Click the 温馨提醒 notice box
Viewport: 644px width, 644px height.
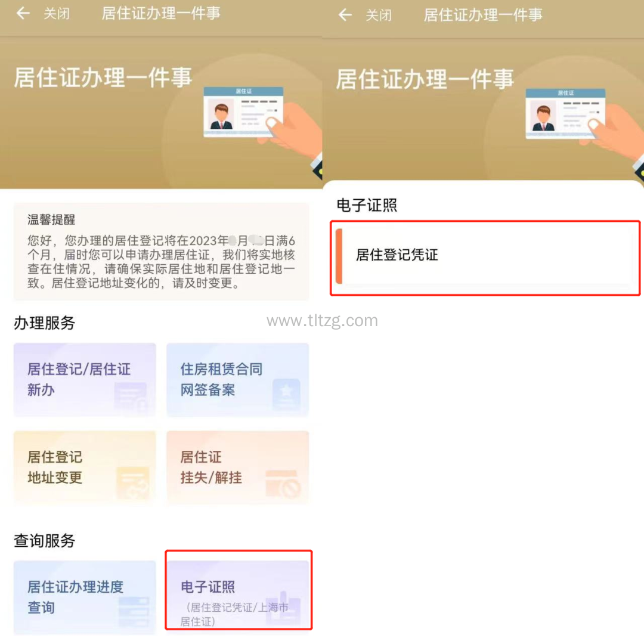(161, 251)
